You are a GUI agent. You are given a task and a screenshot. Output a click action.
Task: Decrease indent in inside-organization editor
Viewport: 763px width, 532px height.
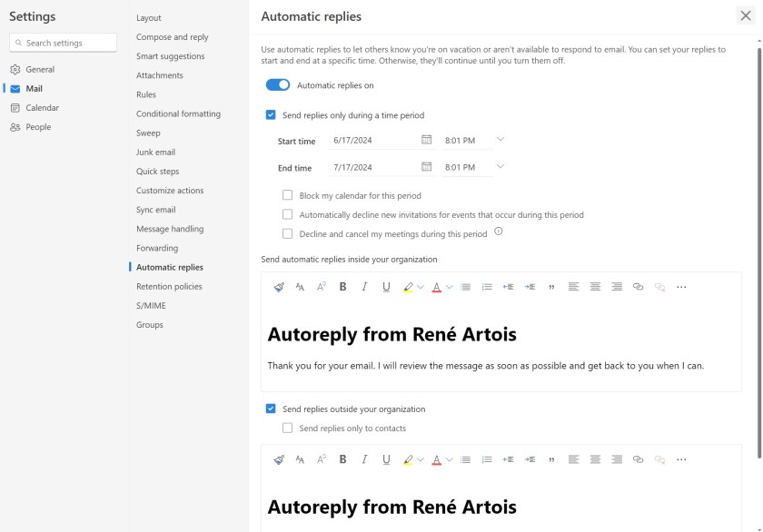click(x=508, y=287)
